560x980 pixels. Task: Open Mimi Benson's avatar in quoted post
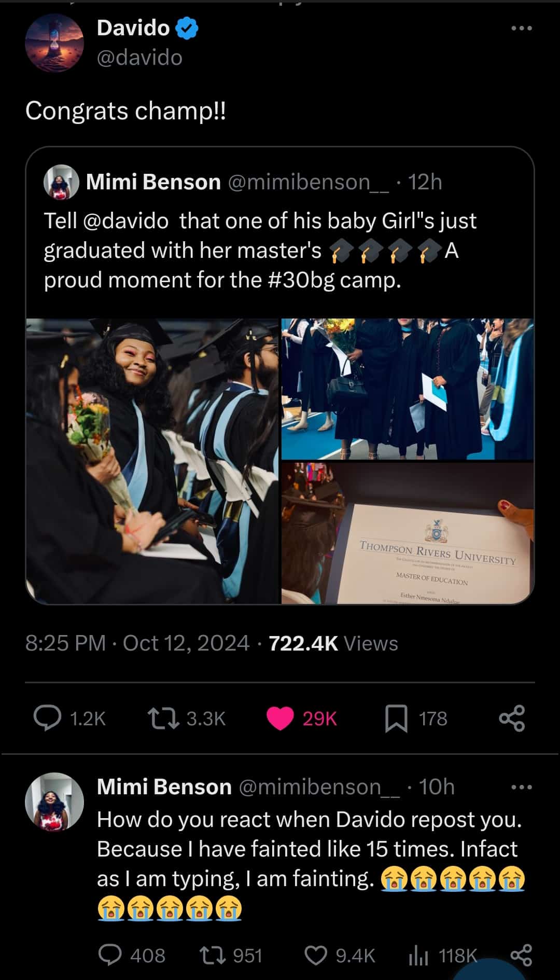61,182
